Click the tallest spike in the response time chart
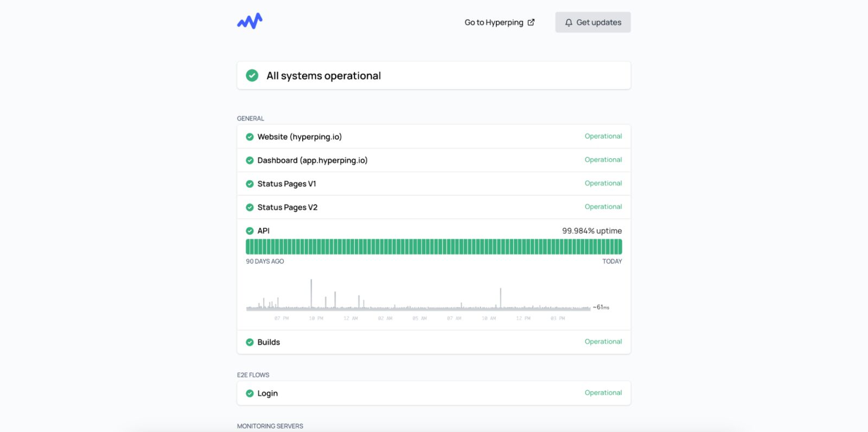Screen dimensions: 868x432 [311, 294]
